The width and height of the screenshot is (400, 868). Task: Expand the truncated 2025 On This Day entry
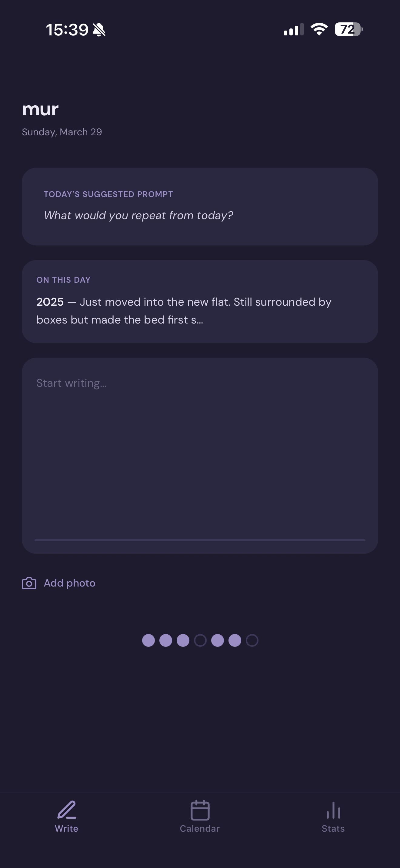200,310
